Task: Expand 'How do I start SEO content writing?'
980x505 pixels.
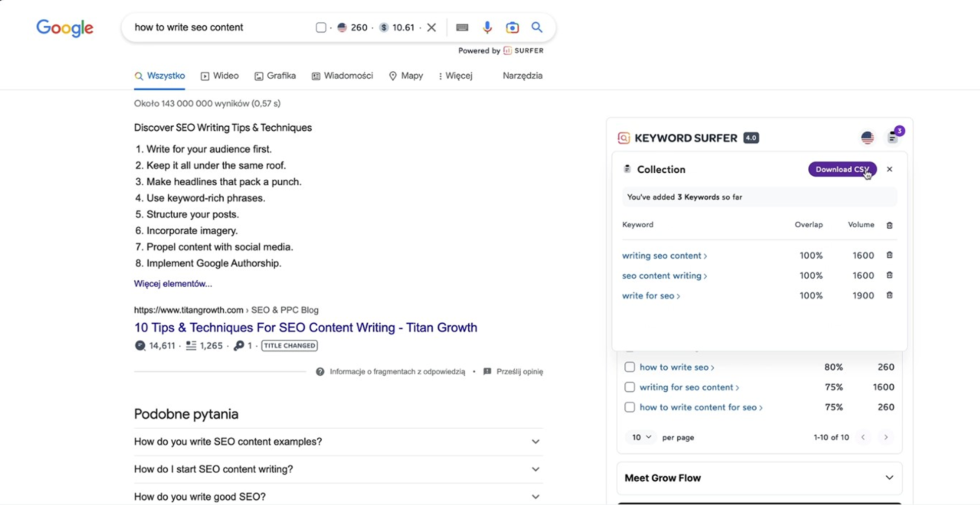Action: (338, 469)
